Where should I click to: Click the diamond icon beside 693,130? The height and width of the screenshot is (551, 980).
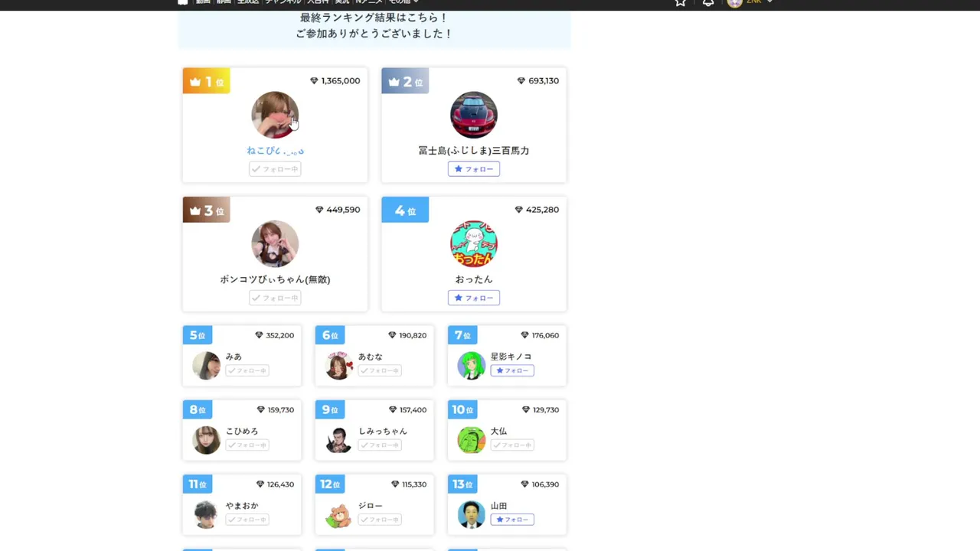tap(521, 80)
